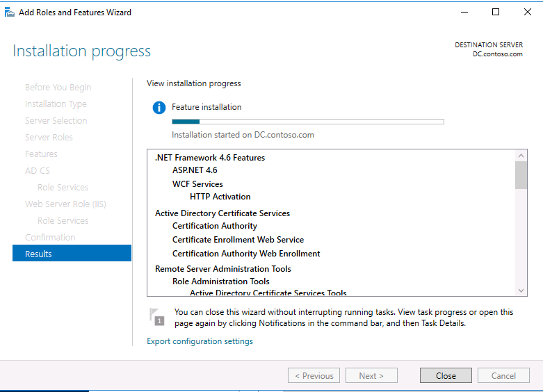
Task: Click the Previous button
Action: point(314,375)
